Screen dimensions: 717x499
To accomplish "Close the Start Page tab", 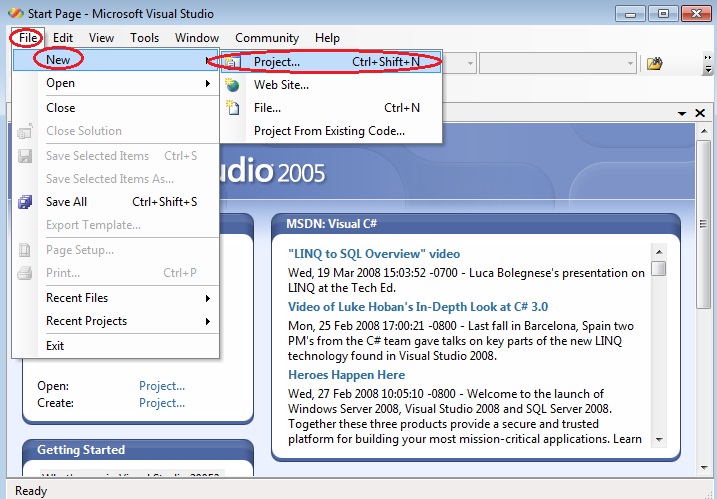I will pyautogui.click(x=700, y=113).
